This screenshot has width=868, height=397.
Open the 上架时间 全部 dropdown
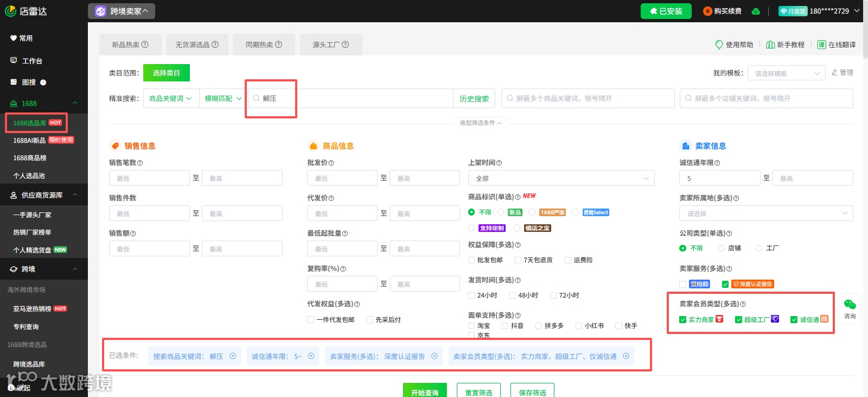tap(561, 178)
